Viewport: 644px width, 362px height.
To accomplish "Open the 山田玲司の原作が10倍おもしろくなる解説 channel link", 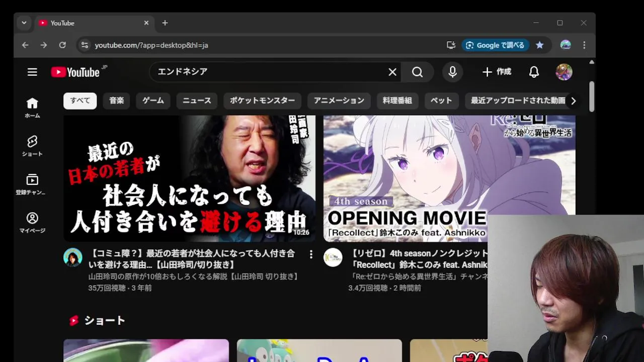I will 194,277.
